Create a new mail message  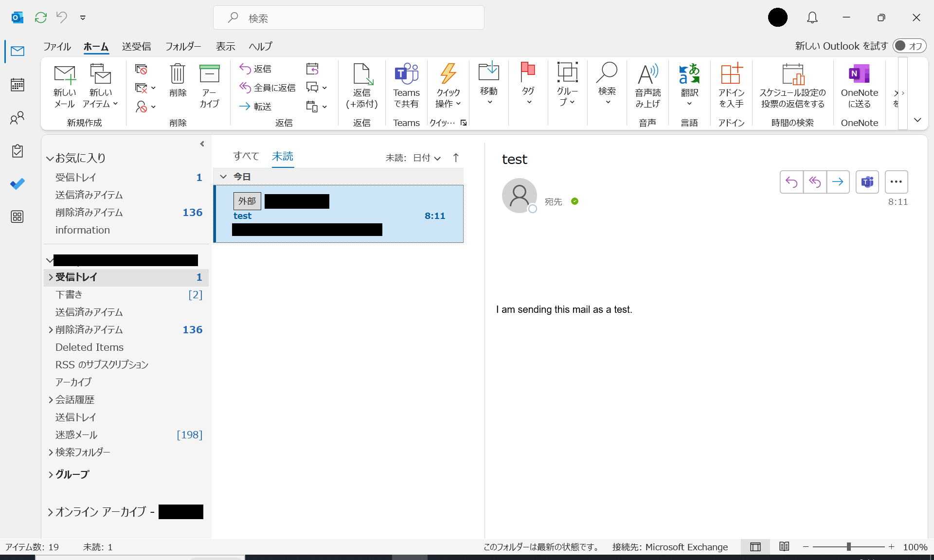coord(64,86)
